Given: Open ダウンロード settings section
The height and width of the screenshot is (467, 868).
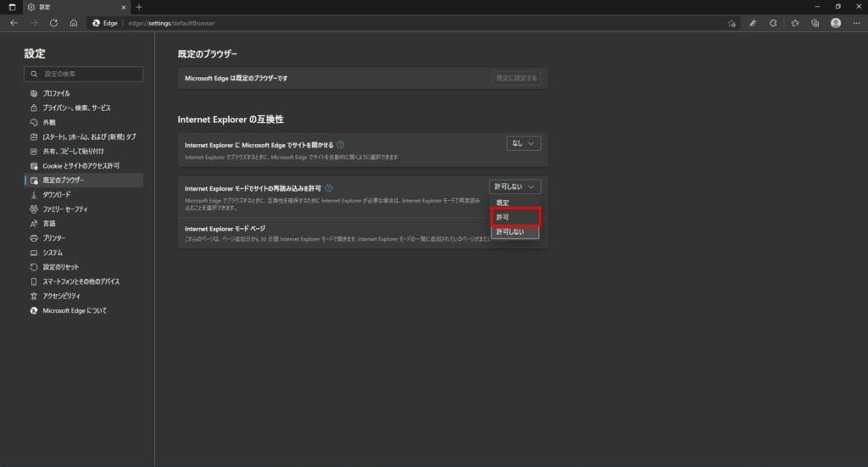Looking at the screenshot, I should (x=84, y=195).
